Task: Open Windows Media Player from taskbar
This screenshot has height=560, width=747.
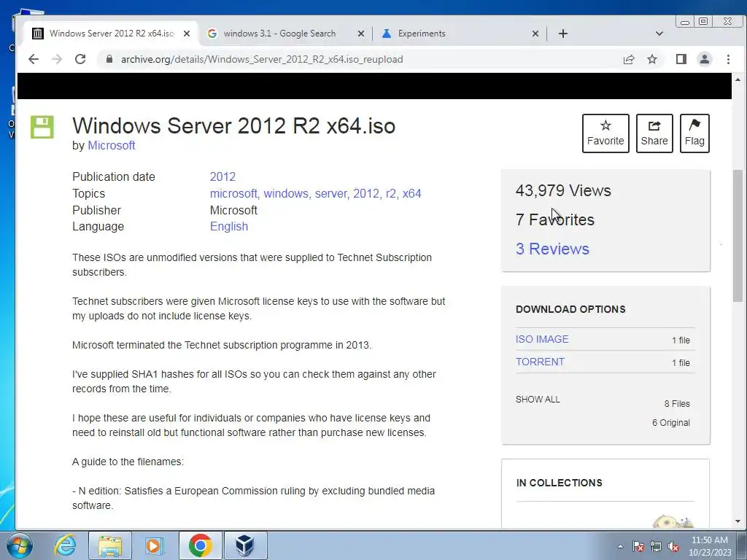Action: coord(154,545)
